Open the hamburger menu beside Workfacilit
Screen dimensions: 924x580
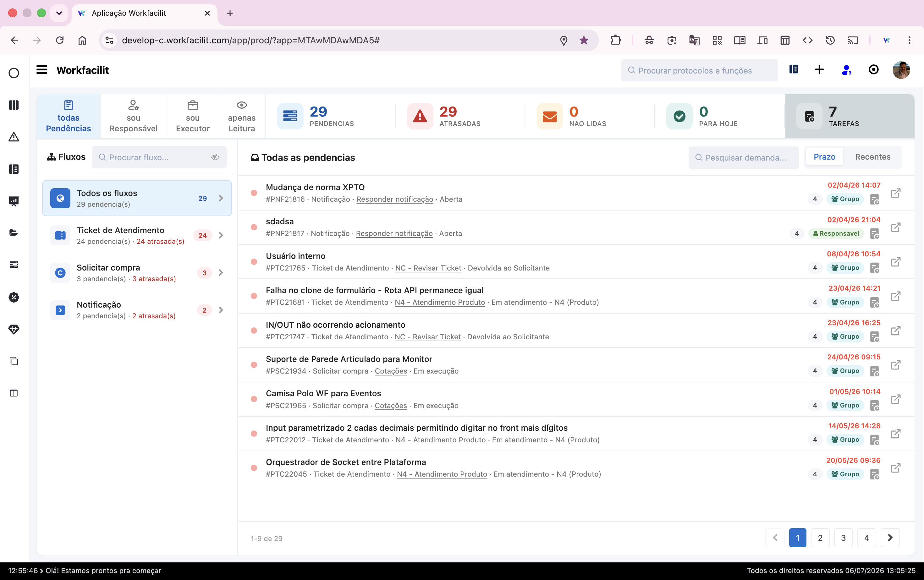(x=41, y=70)
